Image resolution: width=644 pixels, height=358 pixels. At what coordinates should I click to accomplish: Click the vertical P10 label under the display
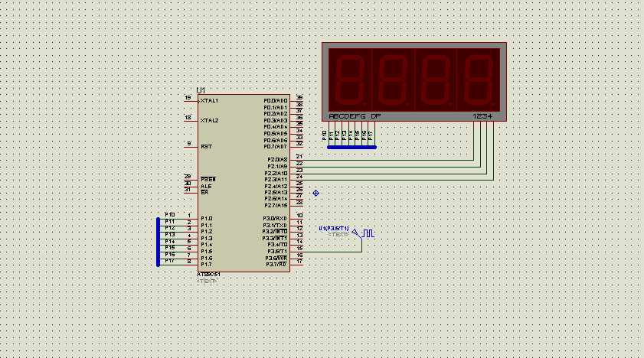tap(325, 135)
